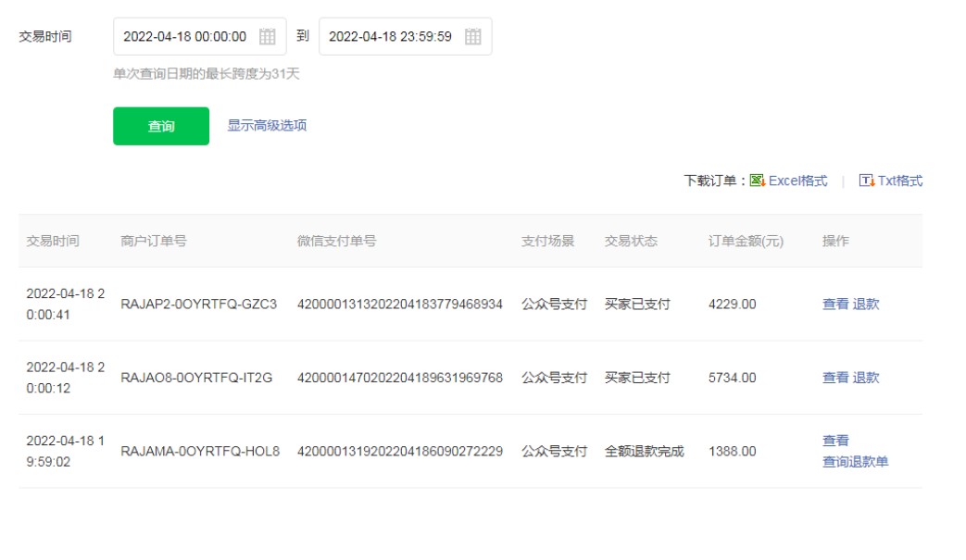Refund the 5734.00 order via 退款
The width and height of the screenshot is (966, 560).
866,378
